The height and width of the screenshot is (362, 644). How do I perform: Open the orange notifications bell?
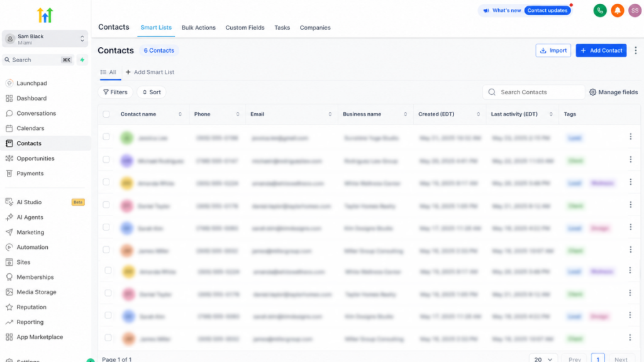618,10
